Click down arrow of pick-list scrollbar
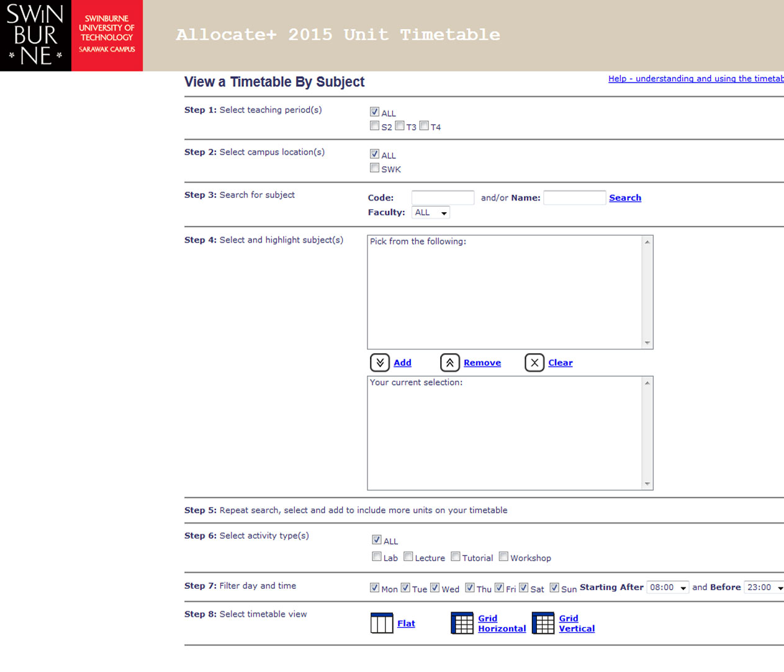The image size is (784, 672). [x=647, y=343]
